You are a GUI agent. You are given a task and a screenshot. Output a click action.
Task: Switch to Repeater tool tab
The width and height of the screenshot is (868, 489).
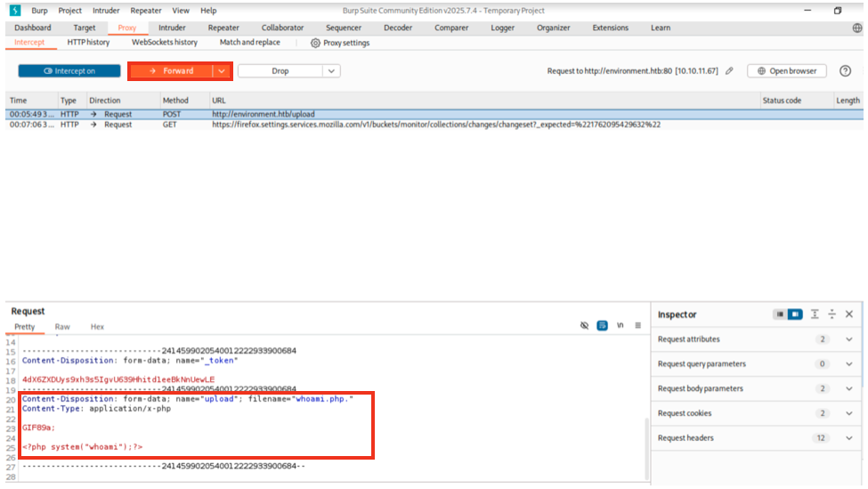(x=223, y=28)
